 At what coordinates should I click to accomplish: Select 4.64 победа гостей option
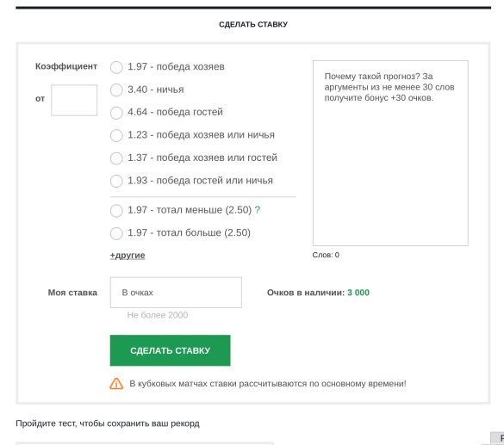(x=116, y=113)
